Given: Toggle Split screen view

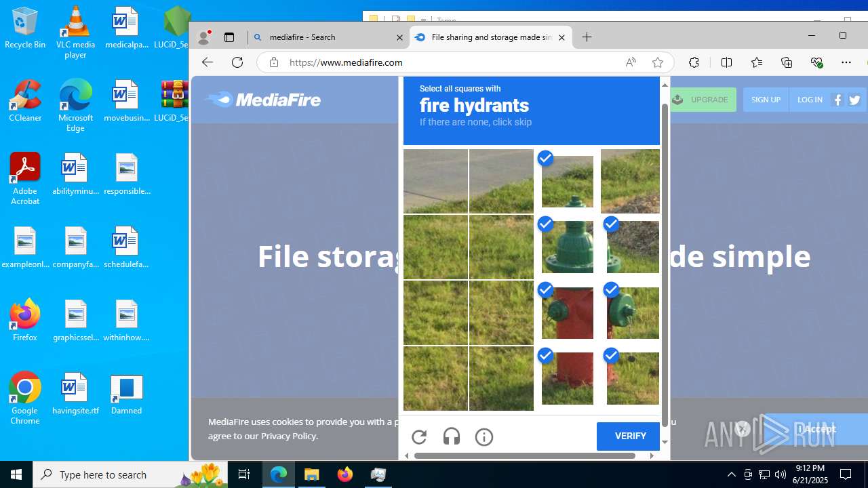Looking at the screenshot, I should click(x=726, y=62).
